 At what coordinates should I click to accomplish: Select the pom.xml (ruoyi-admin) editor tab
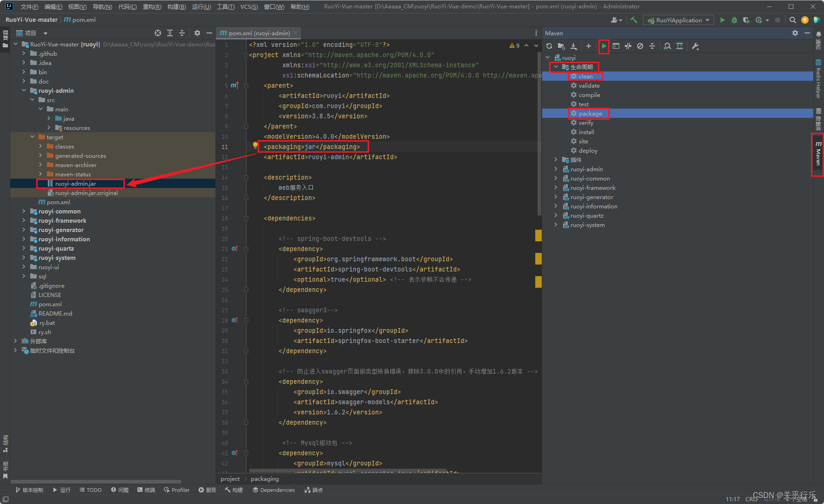pos(259,33)
